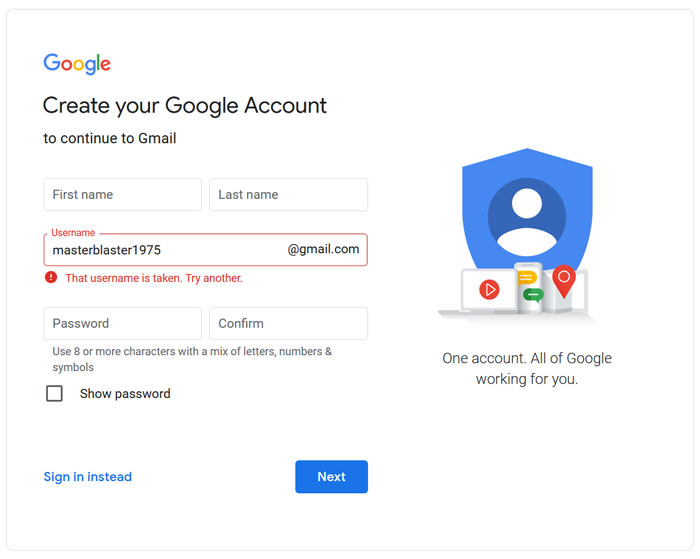700x559 pixels.
Task: Focus the Last name field
Action: click(288, 195)
